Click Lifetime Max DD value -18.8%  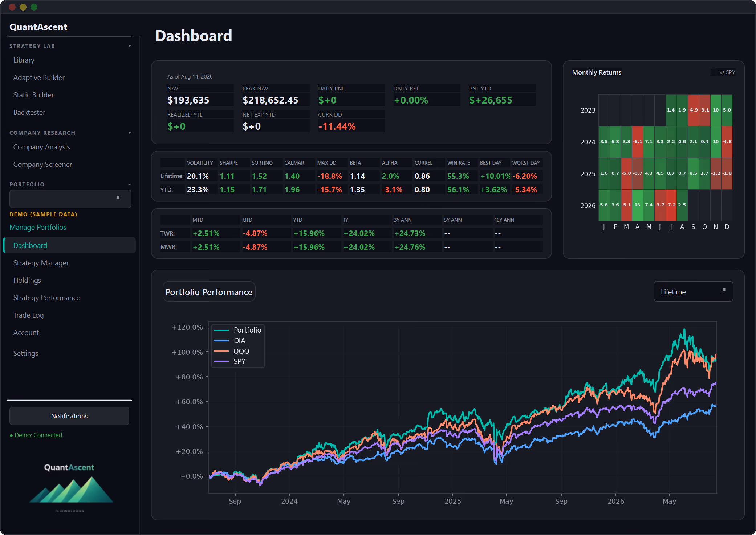click(330, 176)
